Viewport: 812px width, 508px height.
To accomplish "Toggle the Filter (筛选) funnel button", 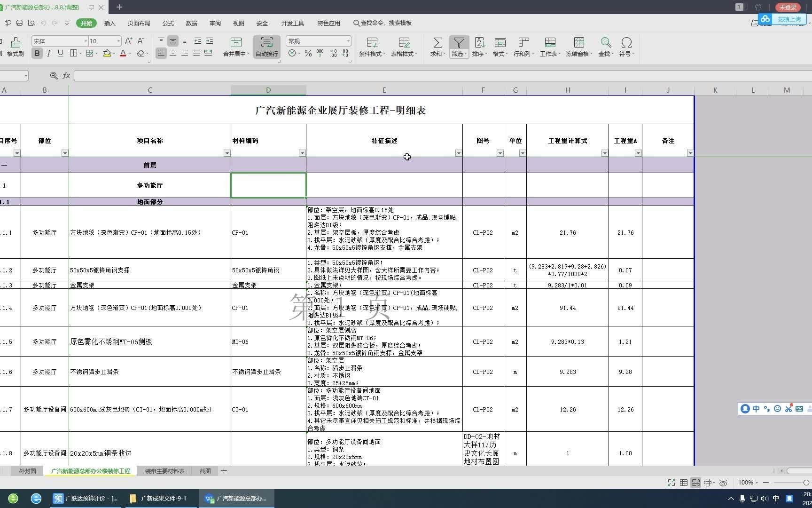I will click(459, 47).
